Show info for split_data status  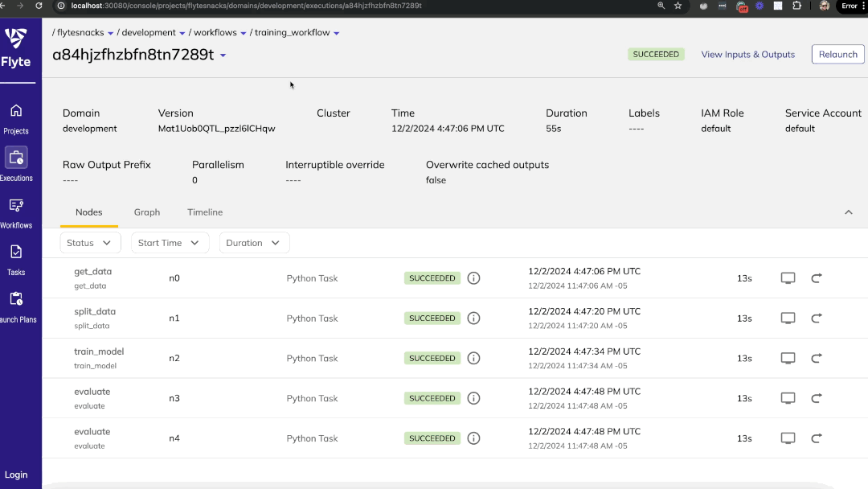pyautogui.click(x=473, y=318)
